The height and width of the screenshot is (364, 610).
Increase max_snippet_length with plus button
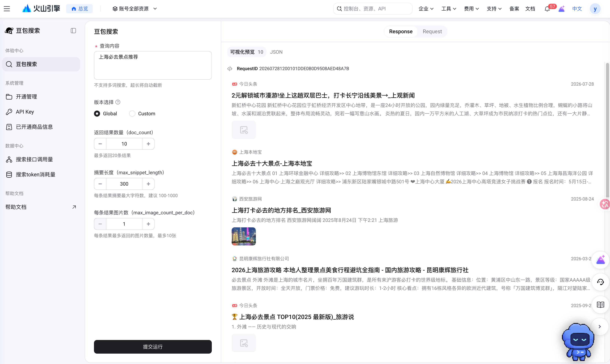click(148, 184)
